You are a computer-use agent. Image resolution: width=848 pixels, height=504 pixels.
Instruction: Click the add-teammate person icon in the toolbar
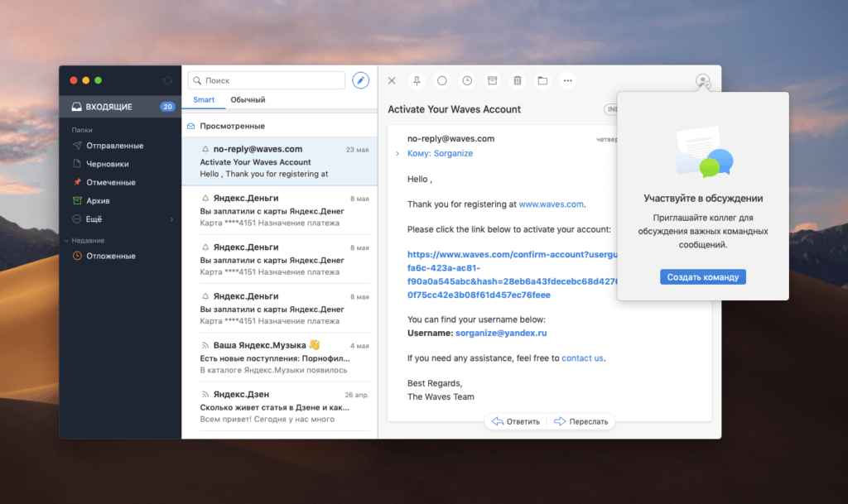pos(703,82)
